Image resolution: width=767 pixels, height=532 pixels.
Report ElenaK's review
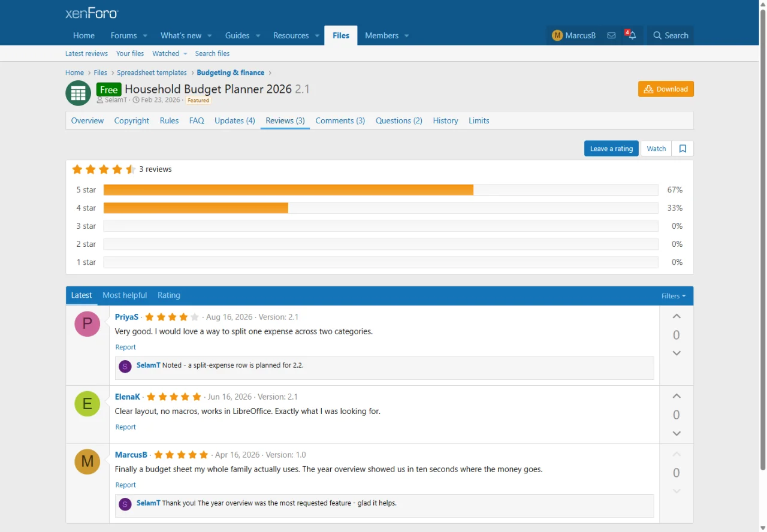point(125,427)
